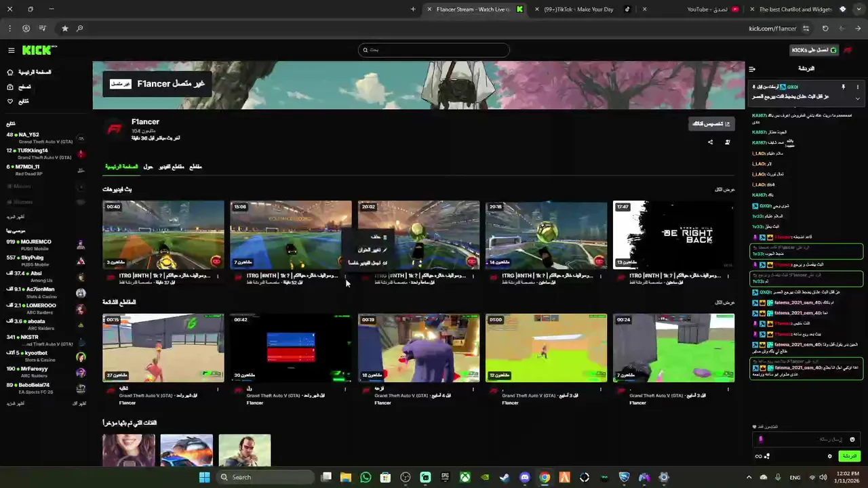Share the F1ancer channel
Image resolution: width=868 pixels, height=488 pixels.
(710, 142)
